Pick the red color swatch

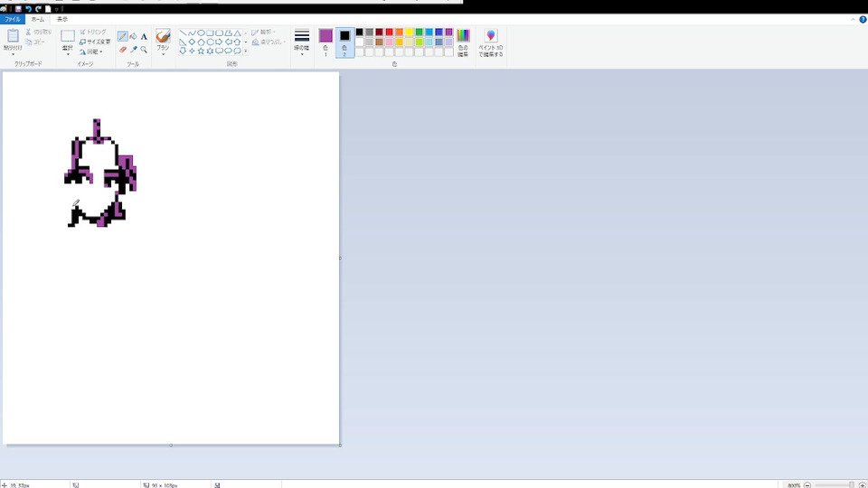[x=389, y=33]
